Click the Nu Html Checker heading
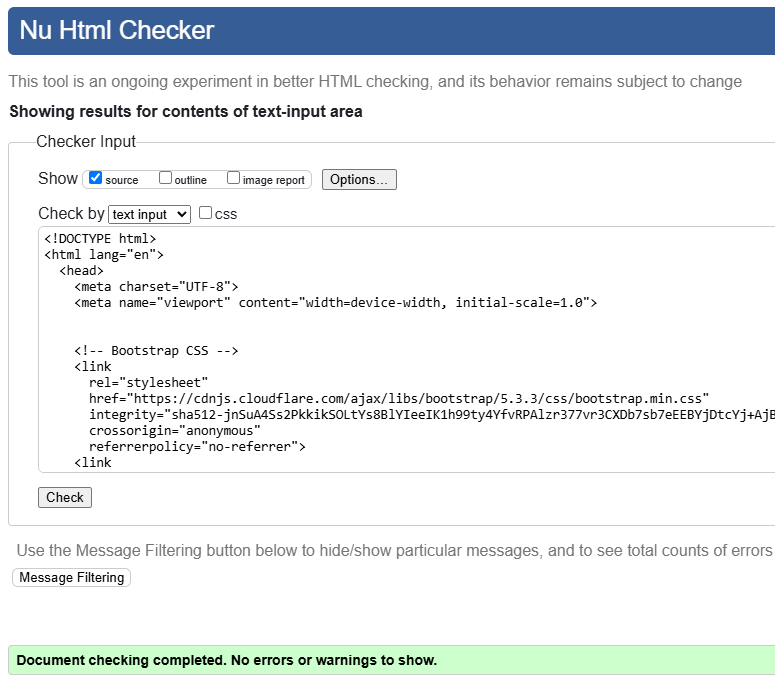The height and width of the screenshot is (677, 775). (x=117, y=30)
